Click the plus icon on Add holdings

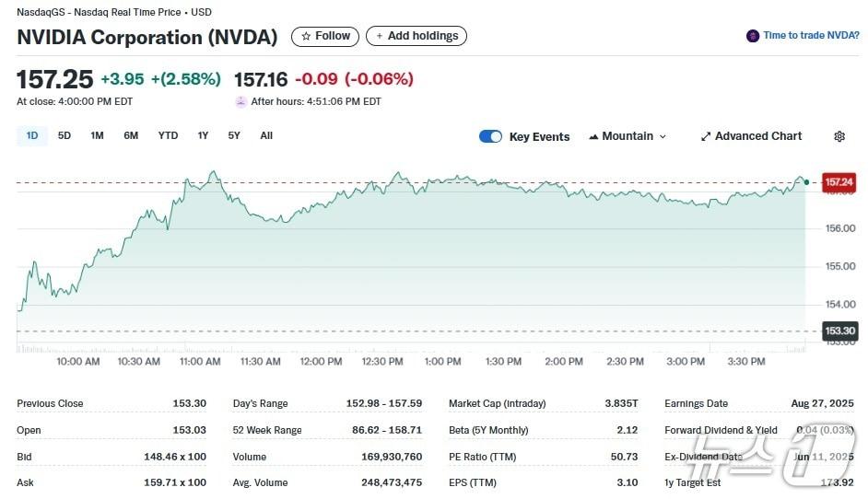[379, 36]
